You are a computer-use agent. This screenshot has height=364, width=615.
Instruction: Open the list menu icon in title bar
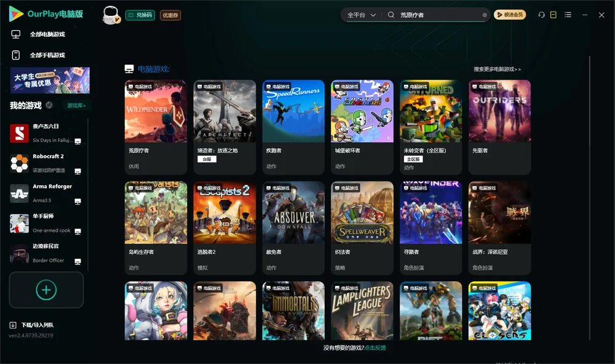click(568, 15)
